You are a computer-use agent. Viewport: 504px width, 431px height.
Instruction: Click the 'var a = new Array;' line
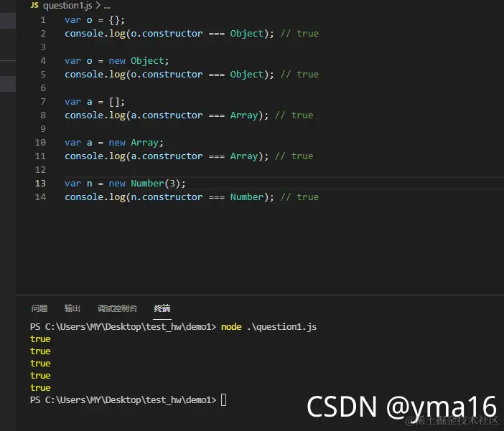(x=114, y=143)
